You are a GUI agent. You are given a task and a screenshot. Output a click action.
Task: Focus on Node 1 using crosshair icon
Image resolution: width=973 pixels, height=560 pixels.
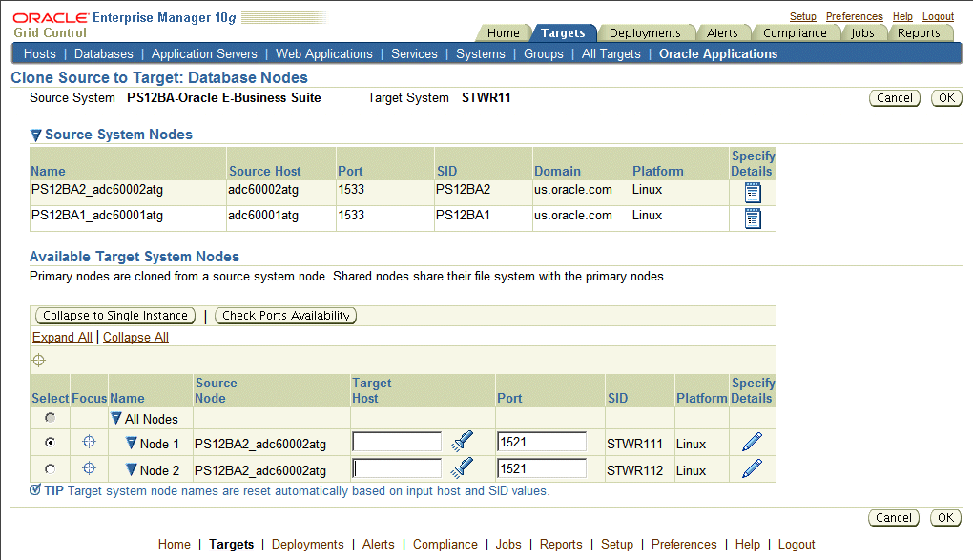click(90, 442)
